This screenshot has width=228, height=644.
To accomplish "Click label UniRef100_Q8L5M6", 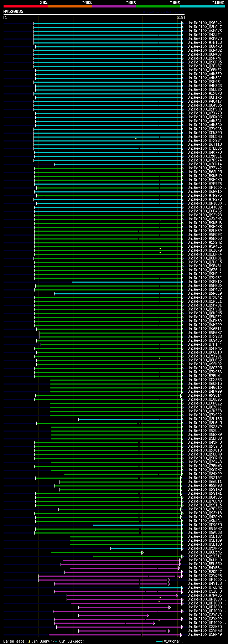I will pos(204,552).
